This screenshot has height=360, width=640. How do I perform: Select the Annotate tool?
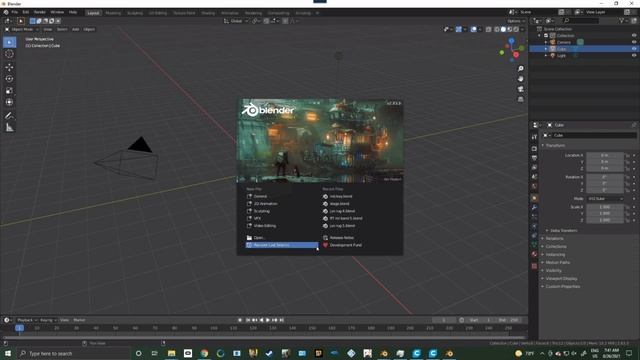click(9, 116)
